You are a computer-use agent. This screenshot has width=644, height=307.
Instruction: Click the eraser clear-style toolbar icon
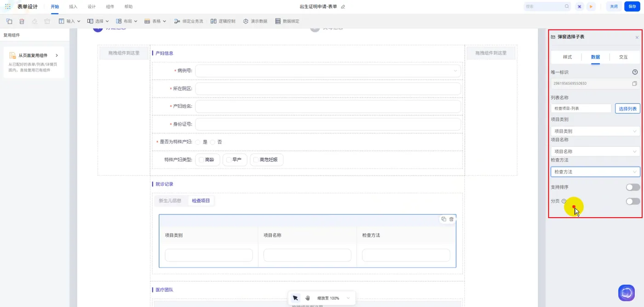pos(34,21)
